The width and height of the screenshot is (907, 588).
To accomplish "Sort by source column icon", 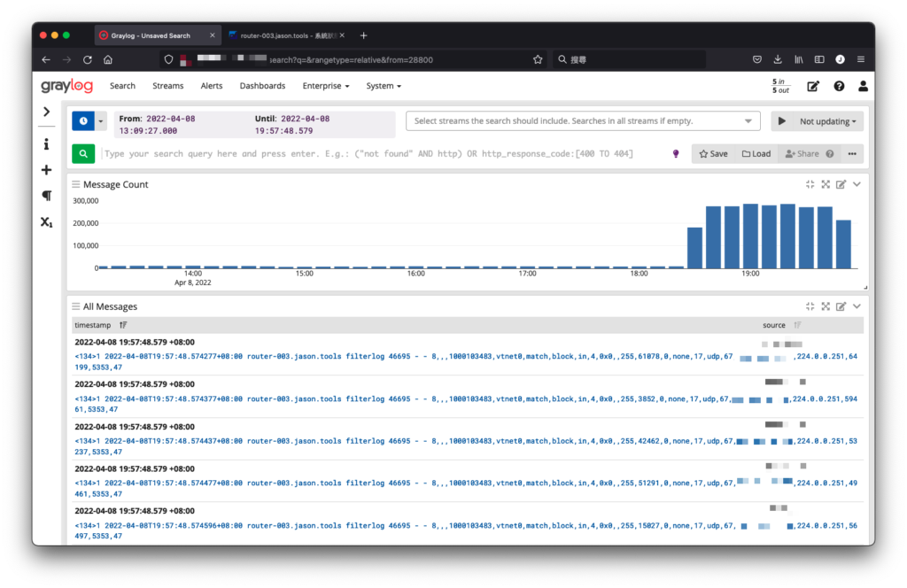I will point(798,325).
